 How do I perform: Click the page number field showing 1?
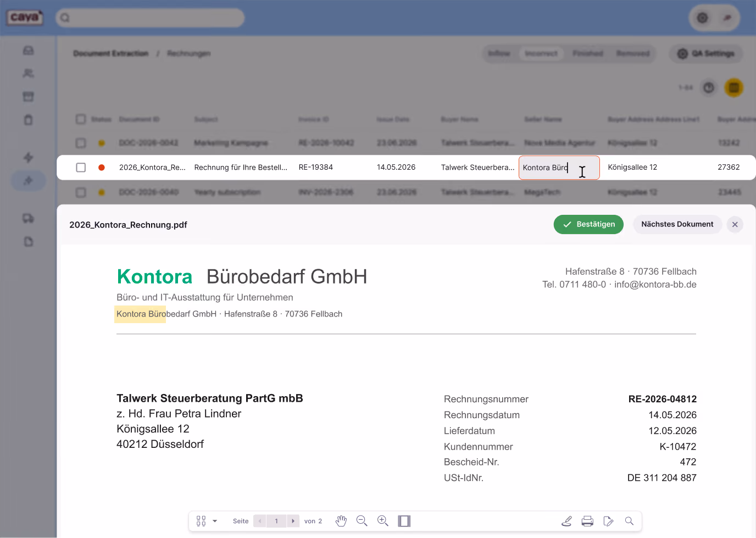(x=276, y=521)
